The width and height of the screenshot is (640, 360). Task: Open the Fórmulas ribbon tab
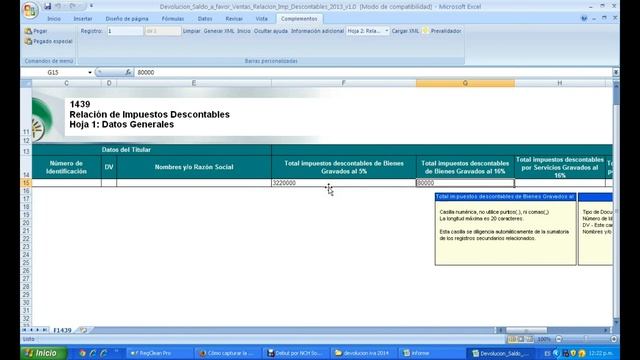(x=173, y=19)
